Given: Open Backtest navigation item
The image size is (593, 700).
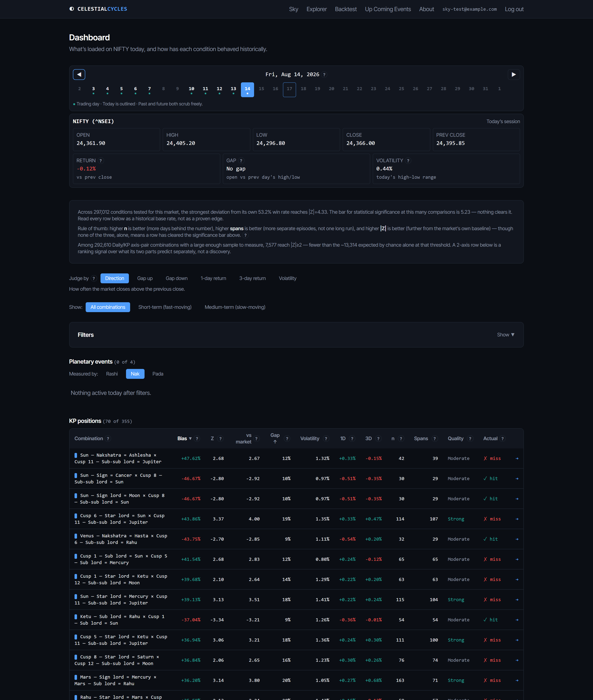Looking at the screenshot, I should (346, 9).
